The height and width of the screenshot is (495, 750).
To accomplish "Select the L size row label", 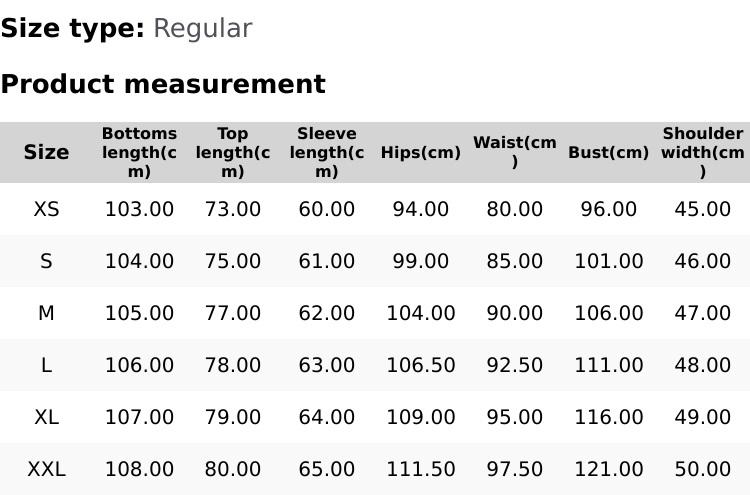I will click(x=46, y=365).
